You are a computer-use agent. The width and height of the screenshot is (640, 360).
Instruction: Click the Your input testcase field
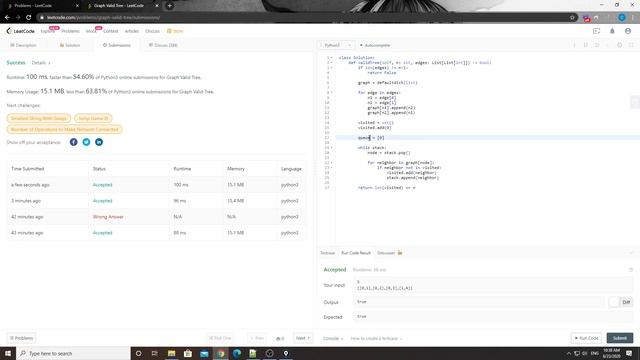click(493, 285)
